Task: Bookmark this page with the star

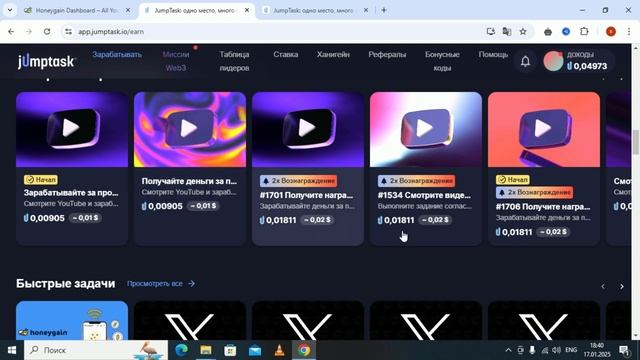Action: pyautogui.click(x=523, y=31)
